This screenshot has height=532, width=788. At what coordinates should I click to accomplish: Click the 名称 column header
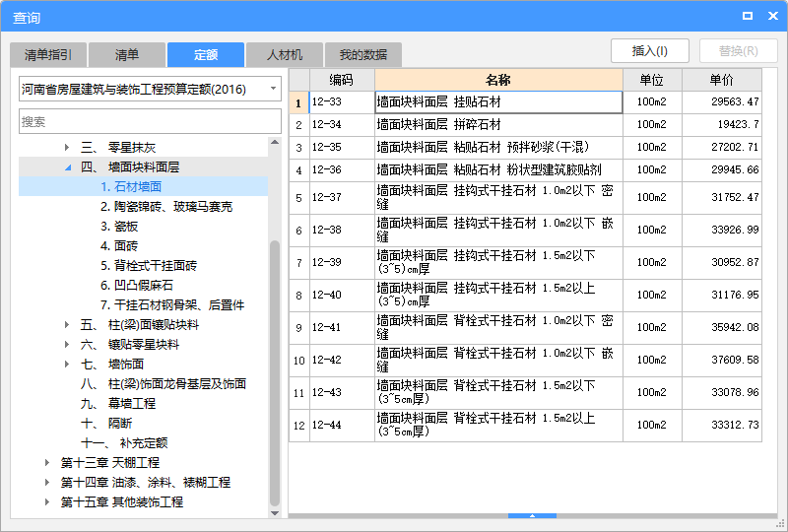point(498,80)
